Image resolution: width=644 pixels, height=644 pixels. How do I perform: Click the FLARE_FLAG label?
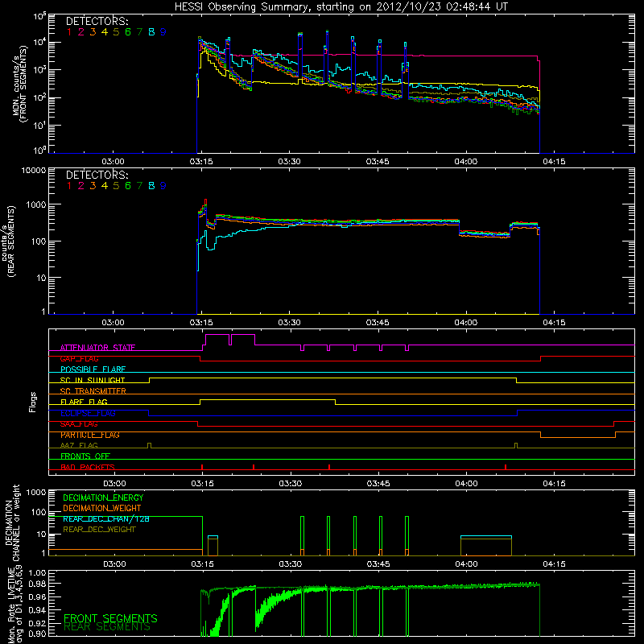84,402
